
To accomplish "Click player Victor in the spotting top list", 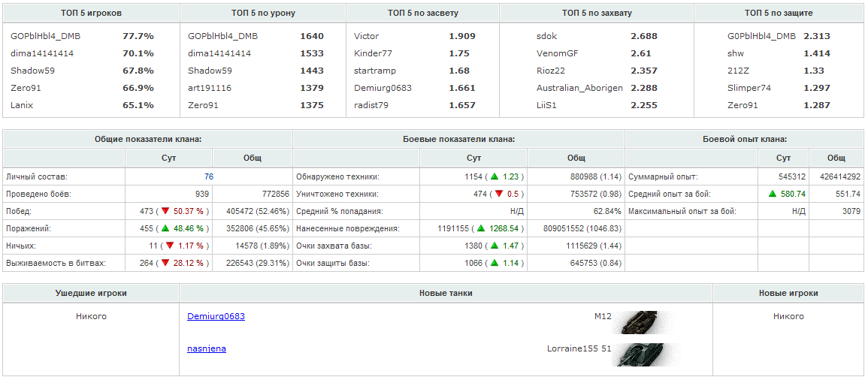I will (367, 36).
